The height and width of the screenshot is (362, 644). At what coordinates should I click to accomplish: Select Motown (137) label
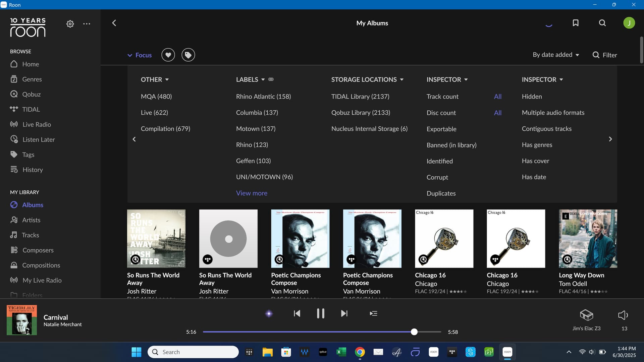(x=256, y=129)
